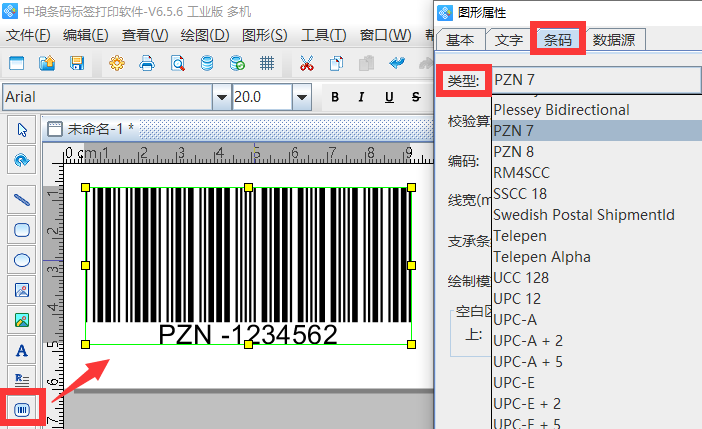The height and width of the screenshot is (429, 702).
Task: Select the rich text tool
Action: click(21, 380)
